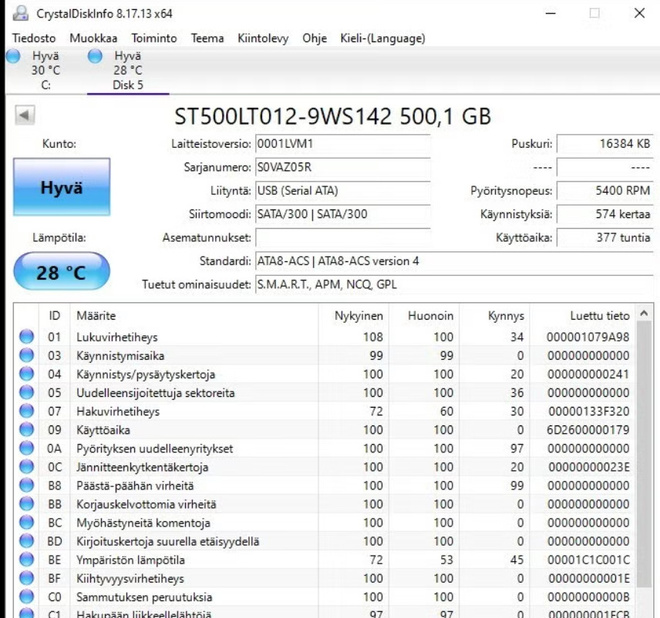Open the Kiintolevy menu

tap(263, 38)
